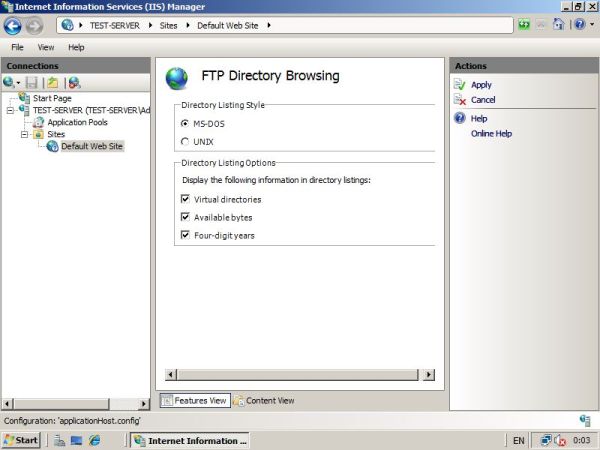Click Connections pane scroll left arrow

[x=7, y=404]
